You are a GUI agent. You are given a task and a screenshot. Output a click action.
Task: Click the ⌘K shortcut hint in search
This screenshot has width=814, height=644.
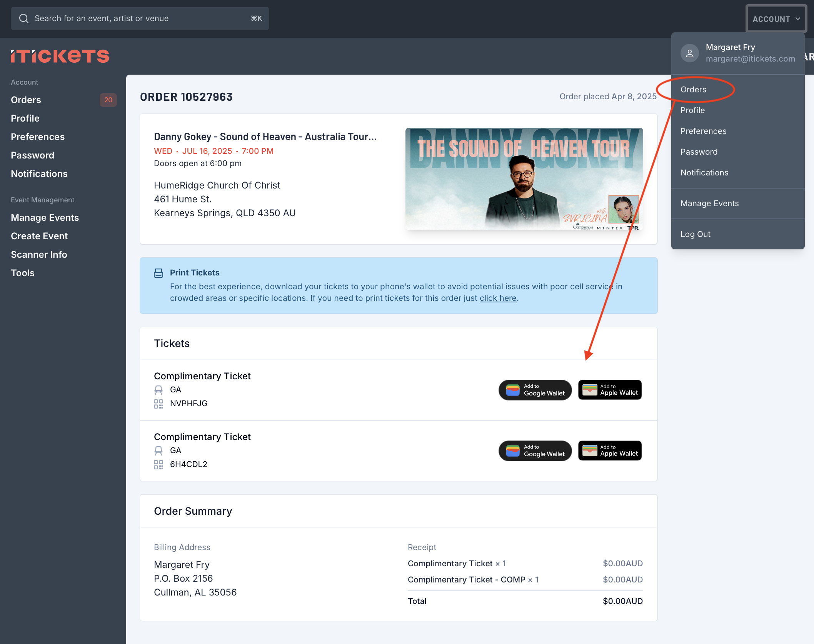point(256,18)
